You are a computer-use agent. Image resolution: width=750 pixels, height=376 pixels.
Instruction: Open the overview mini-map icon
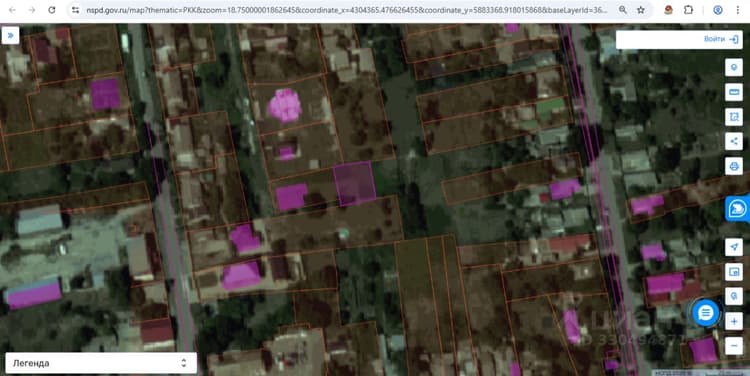[734, 272]
